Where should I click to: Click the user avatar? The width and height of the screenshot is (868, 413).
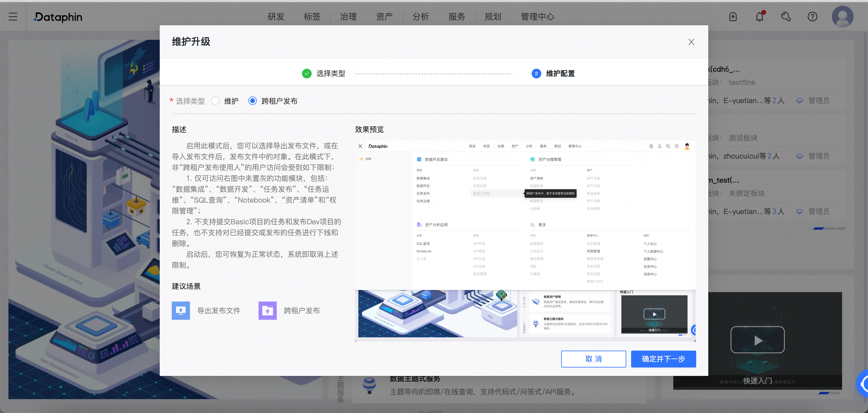(842, 17)
